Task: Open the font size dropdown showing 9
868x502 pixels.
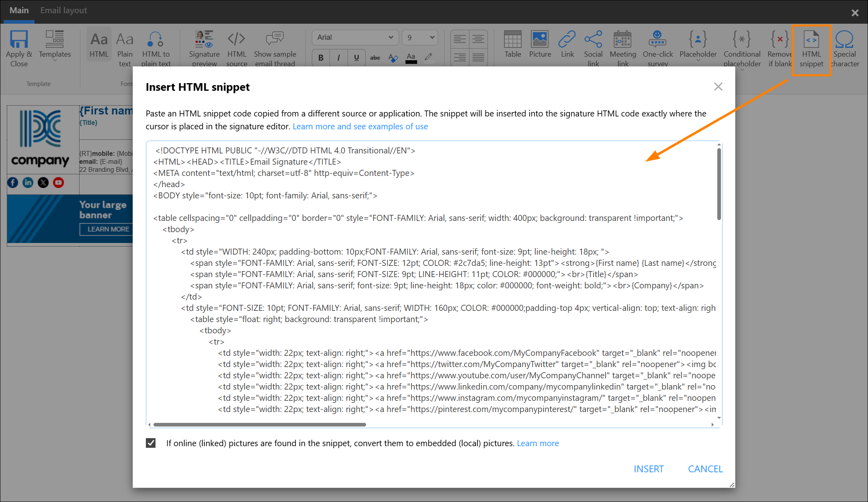Action: coord(420,37)
